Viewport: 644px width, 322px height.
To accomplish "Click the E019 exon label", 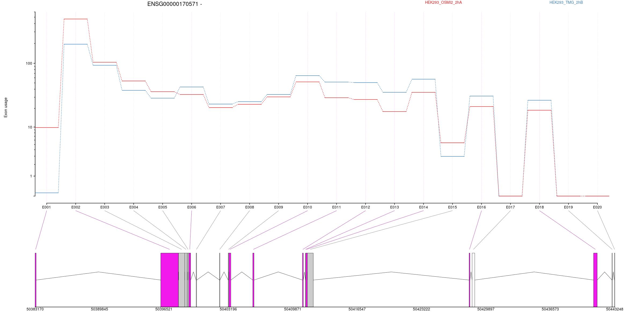I will click(568, 207).
